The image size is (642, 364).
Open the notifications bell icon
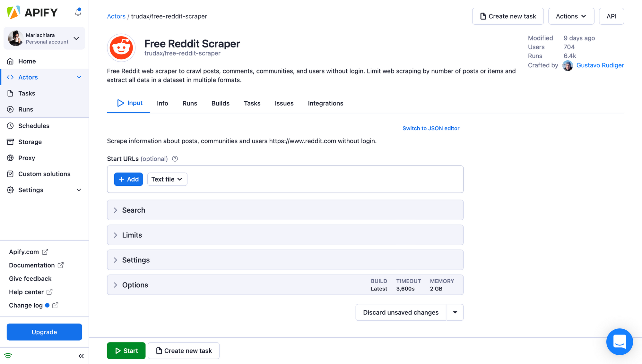click(78, 12)
